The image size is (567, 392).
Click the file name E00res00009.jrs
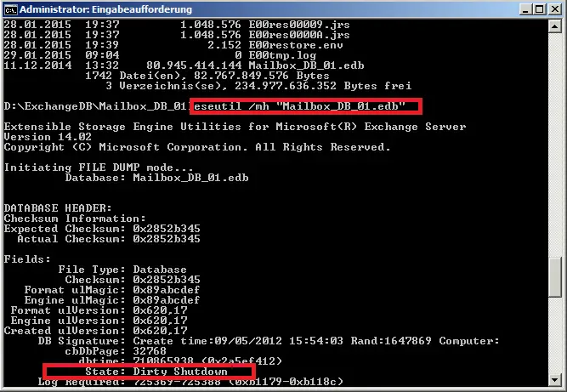click(299, 25)
